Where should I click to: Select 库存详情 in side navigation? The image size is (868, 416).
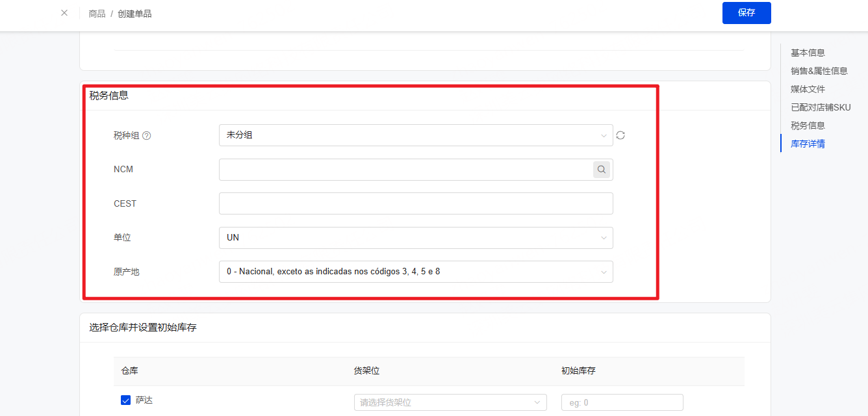pyautogui.click(x=808, y=144)
